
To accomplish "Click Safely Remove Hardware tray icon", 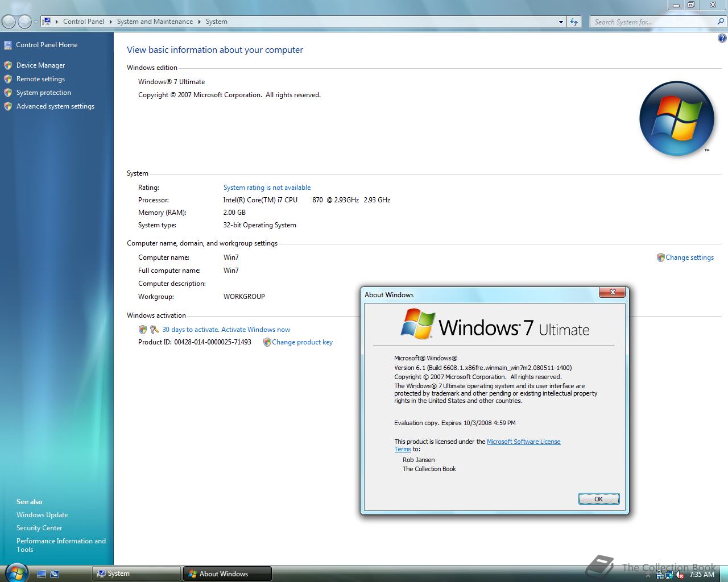I will click(660, 575).
